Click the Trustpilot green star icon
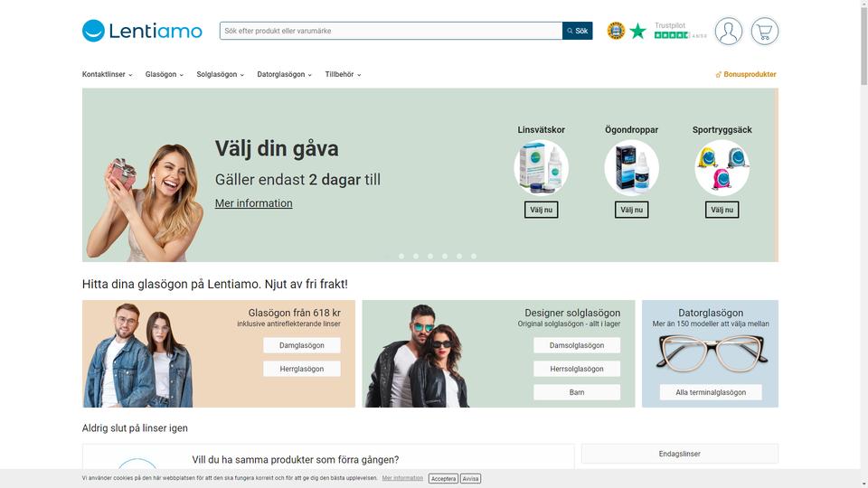 click(x=637, y=31)
